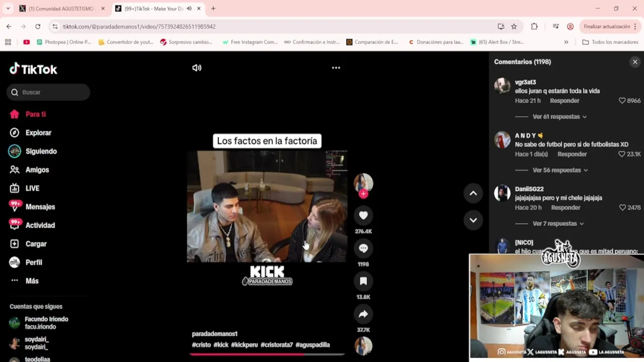The image size is (644, 362).
Task: Expand Ver 7 respuestas
Action: [x=558, y=224]
